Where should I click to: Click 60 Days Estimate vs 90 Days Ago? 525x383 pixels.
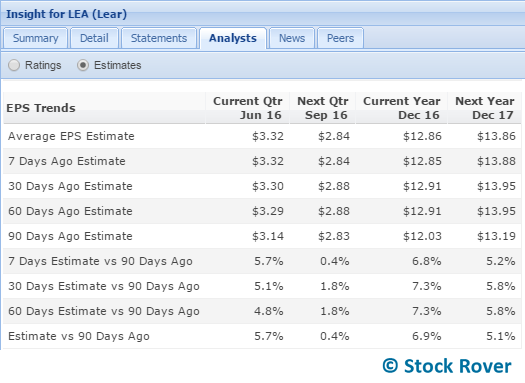pyautogui.click(x=104, y=311)
